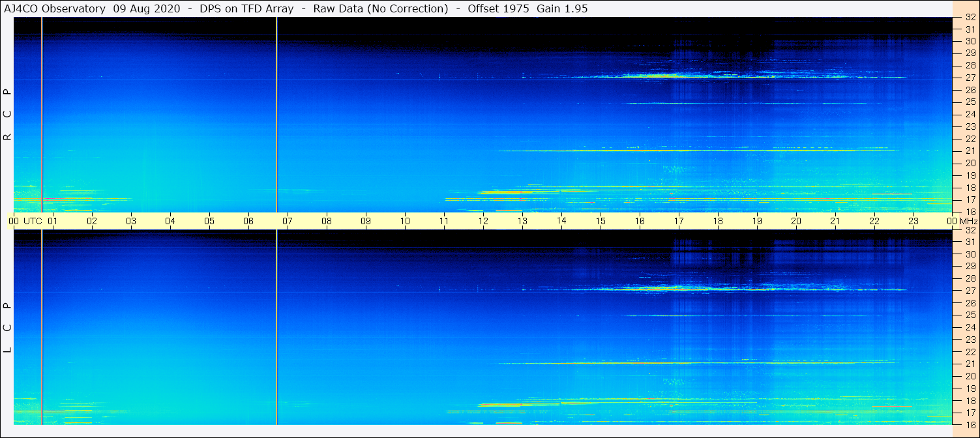Select hour 16 on the time axis
980x438 pixels.
pos(640,221)
